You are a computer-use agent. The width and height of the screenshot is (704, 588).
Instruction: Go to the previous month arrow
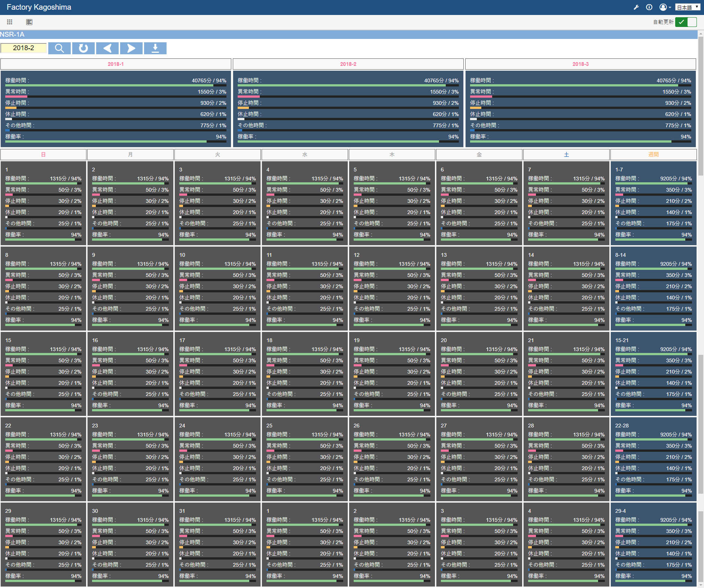coord(107,48)
